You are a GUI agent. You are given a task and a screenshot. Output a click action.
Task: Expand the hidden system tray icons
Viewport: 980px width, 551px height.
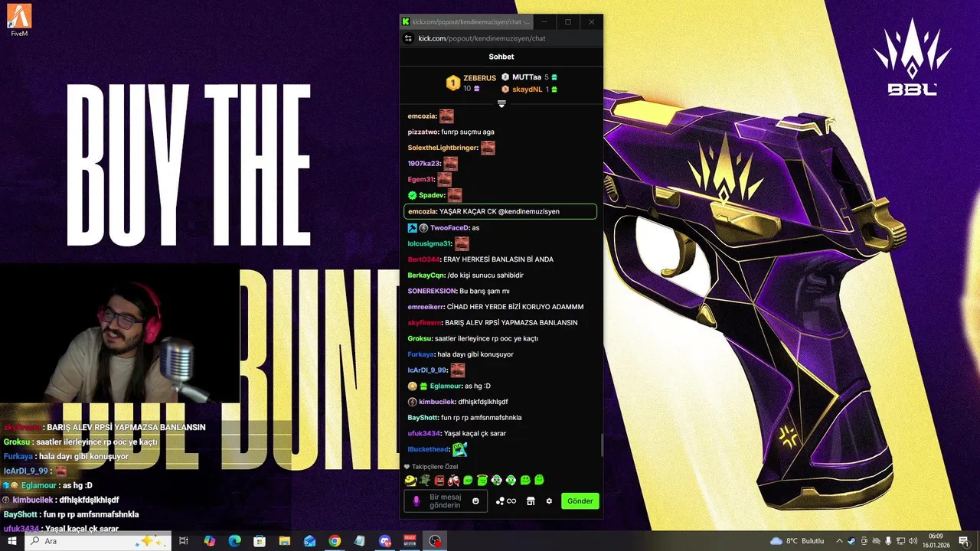click(840, 541)
